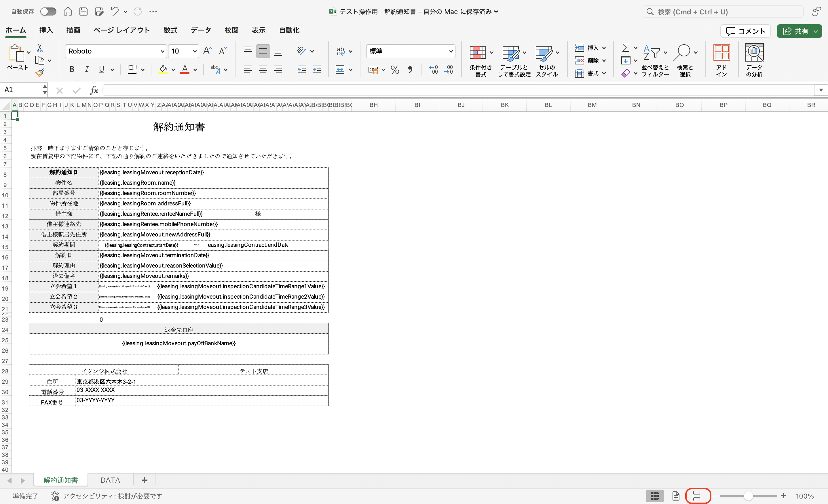
Task: Toggle left text alignment
Action: pos(248,70)
